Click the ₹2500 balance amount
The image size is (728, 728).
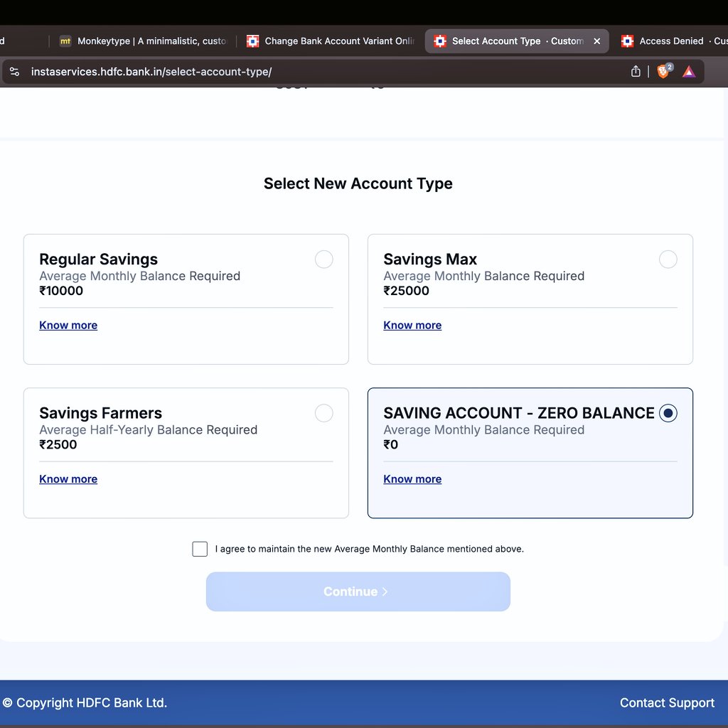(58, 444)
